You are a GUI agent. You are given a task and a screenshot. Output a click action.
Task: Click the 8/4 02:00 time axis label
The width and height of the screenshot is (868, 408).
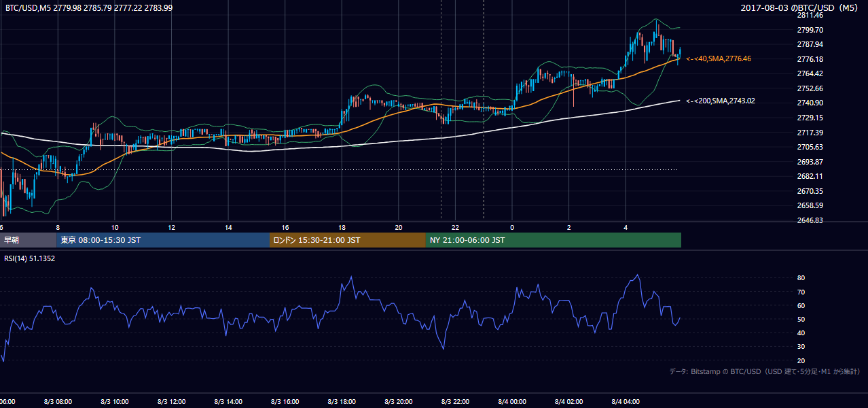point(568,402)
